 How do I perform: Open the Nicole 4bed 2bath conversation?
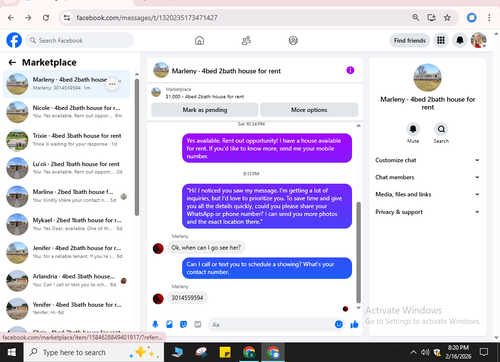coord(67,112)
